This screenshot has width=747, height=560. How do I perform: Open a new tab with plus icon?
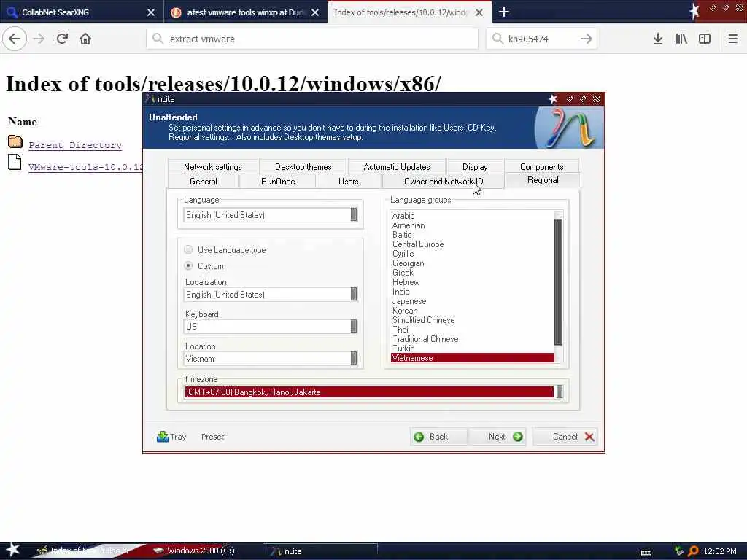click(503, 12)
